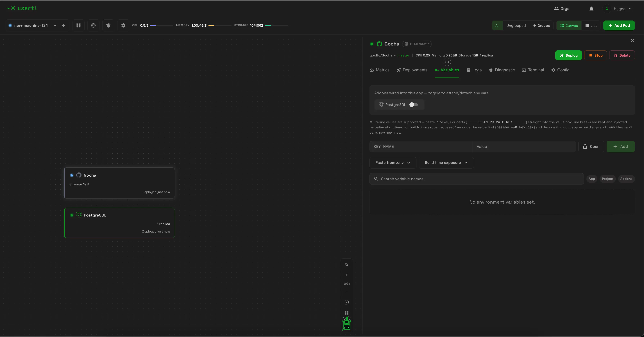The height and width of the screenshot is (337, 644).
Task: Click the CPU usage bar
Action: click(162, 26)
